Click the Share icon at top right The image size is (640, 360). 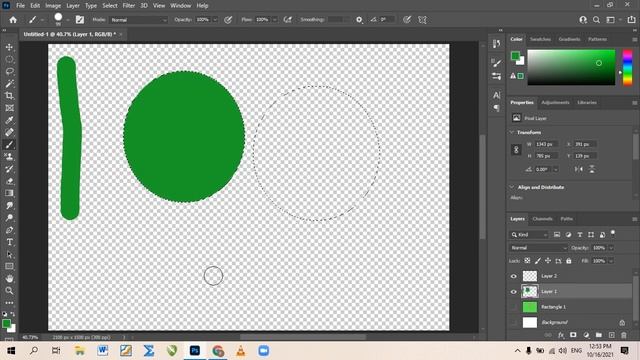(x=631, y=20)
